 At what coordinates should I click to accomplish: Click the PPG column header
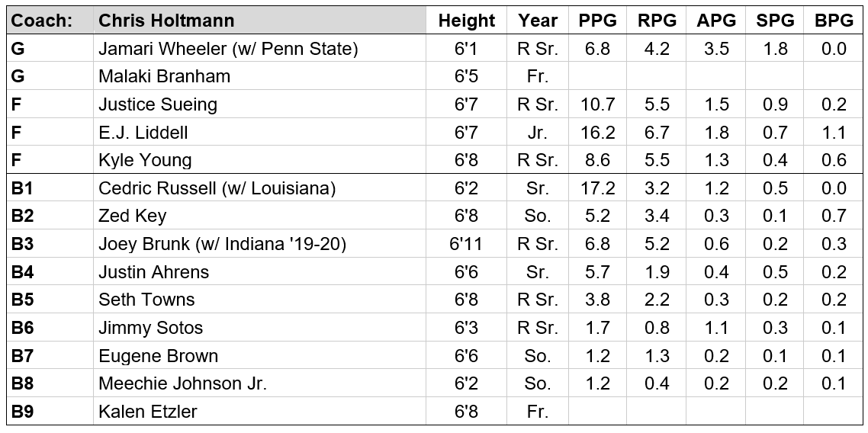(x=597, y=21)
